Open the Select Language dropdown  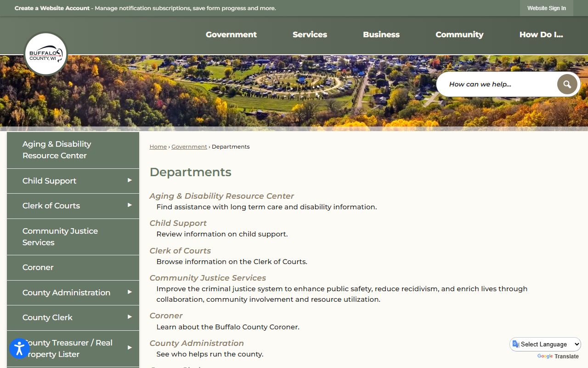[x=545, y=344]
